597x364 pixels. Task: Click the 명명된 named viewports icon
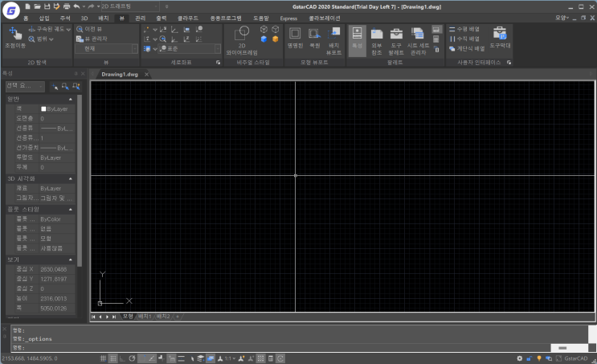point(295,37)
